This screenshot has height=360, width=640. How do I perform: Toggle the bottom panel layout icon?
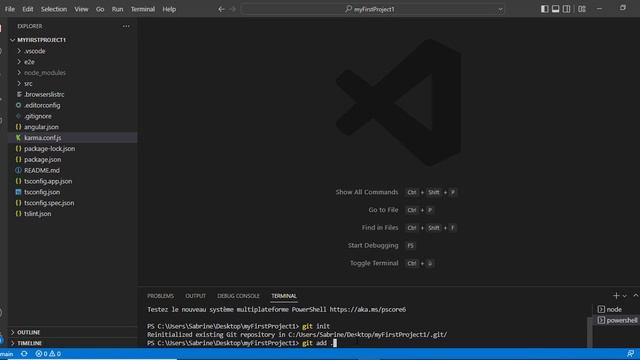pos(556,9)
